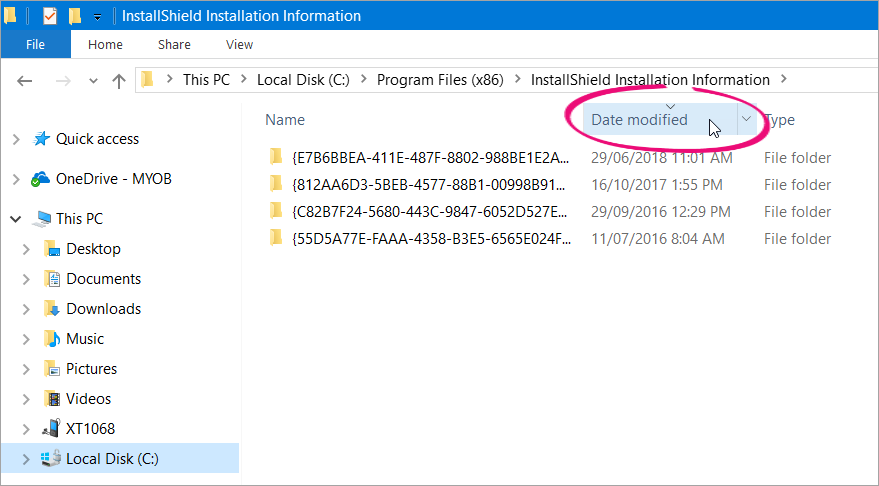Click the Back navigation arrow

(25, 81)
